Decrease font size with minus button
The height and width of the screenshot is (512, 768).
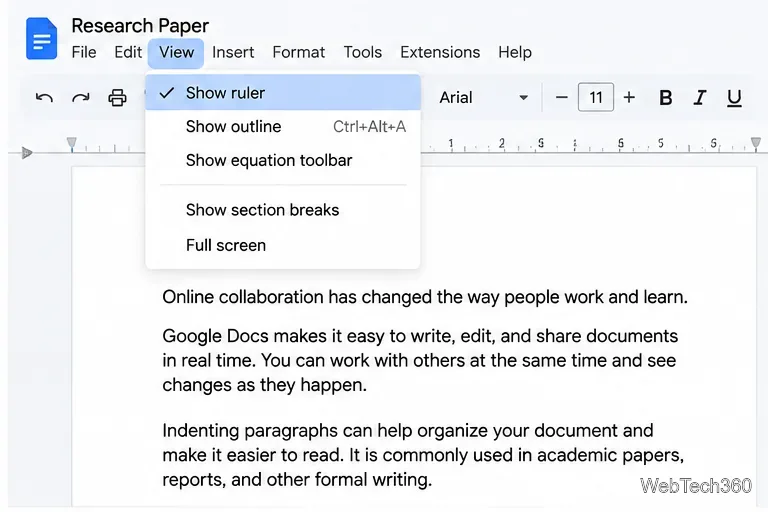pyautogui.click(x=561, y=98)
